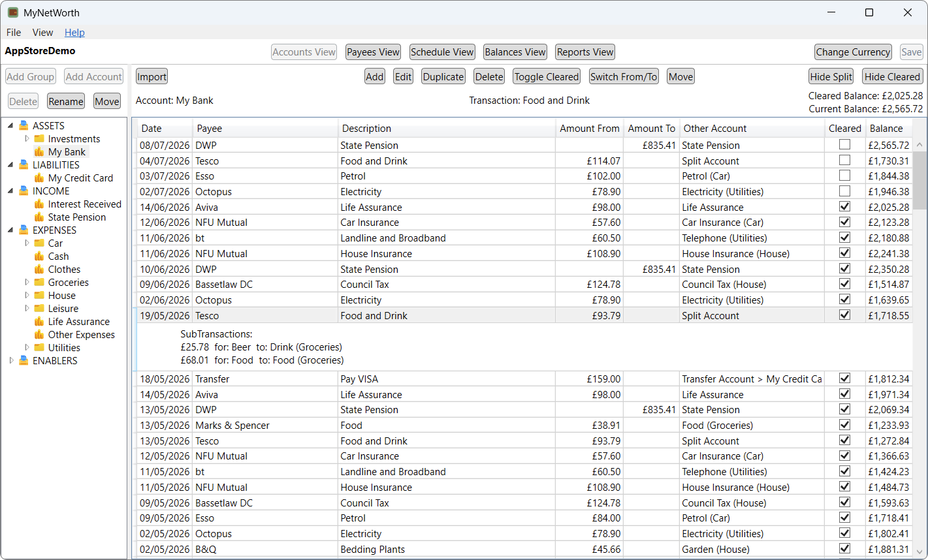Uncheck Cleared for 14/06/2026 Aviva

(844, 207)
